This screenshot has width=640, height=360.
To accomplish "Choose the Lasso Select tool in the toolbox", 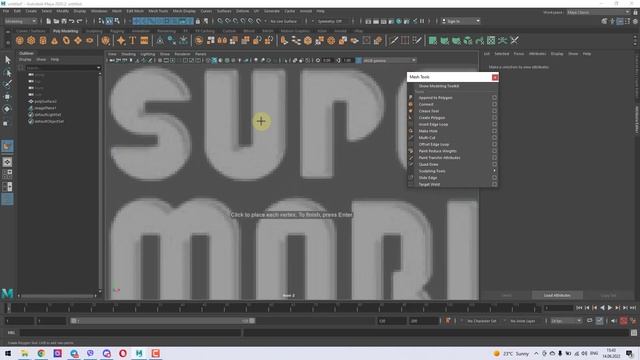I will point(7,73).
